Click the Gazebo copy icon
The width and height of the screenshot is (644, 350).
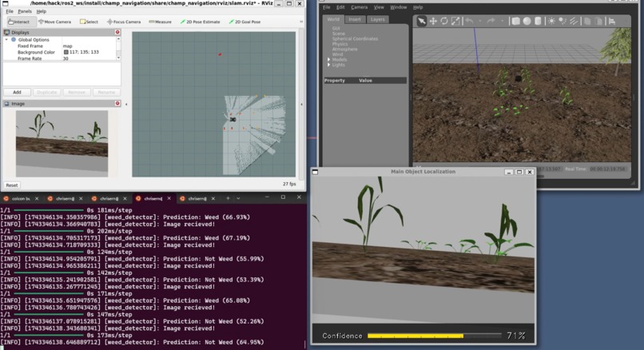click(587, 21)
